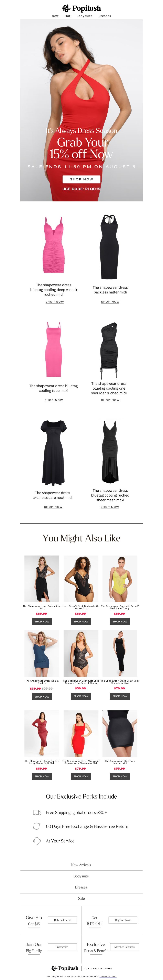The height and width of the screenshot is (980, 163).
Task: Open the New menu item
Action: pos(55,16)
